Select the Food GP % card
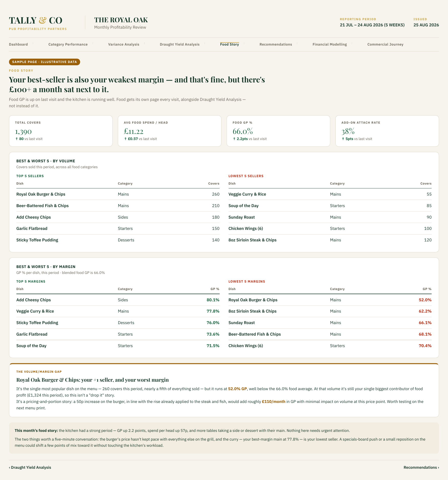 278,131
